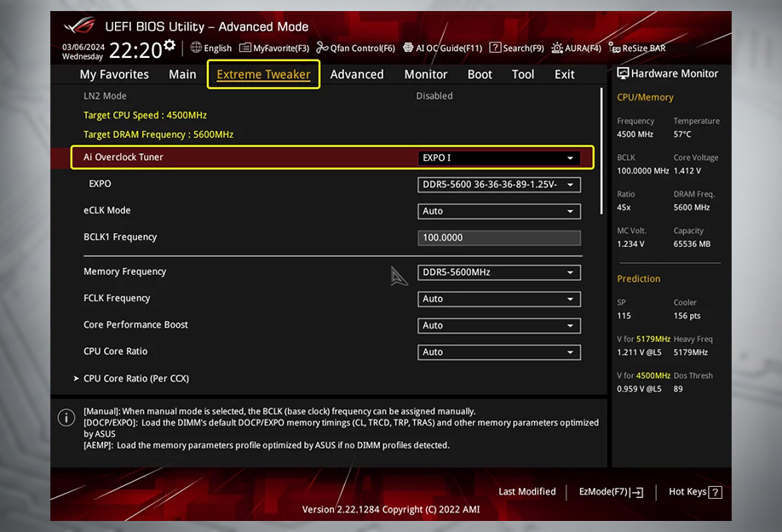The height and width of the screenshot is (532, 782).
Task: Open the MyFavorite shortcut panel
Action: pyautogui.click(x=274, y=48)
